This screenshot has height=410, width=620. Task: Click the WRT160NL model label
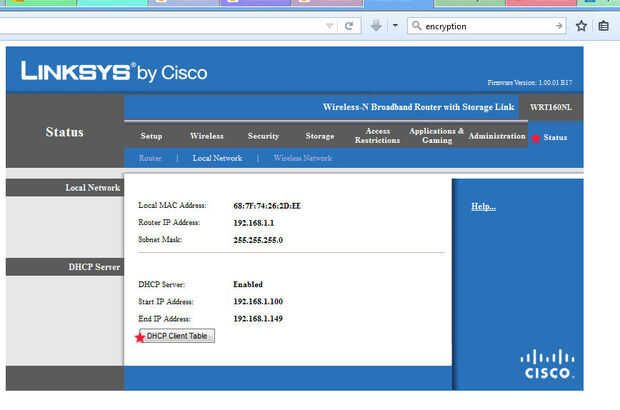pos(550,107)
